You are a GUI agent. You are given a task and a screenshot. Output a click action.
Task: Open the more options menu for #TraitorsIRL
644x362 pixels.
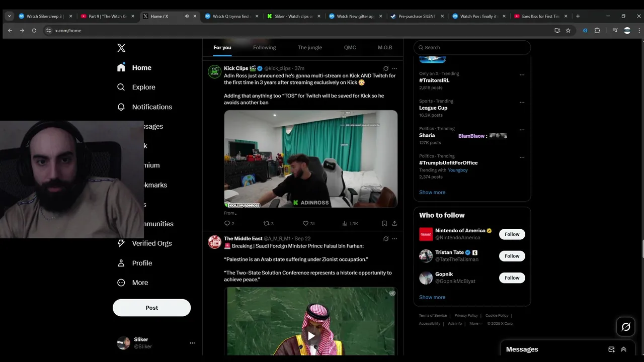coord(522,75)
